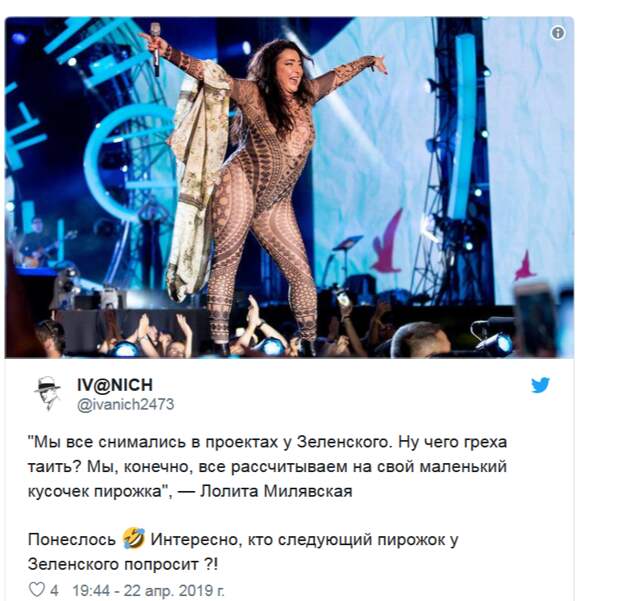Image resolution: width=620 pixels, height=601 pixels.
Task: Click the word Понеслось
Action: pos(72,539)
